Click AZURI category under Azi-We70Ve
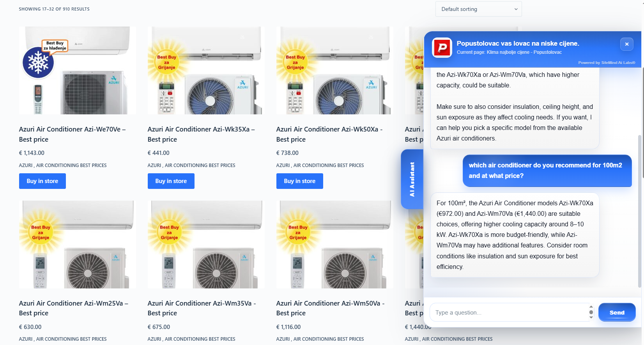Viewport: 644px width, 345px height. (26, 165)
